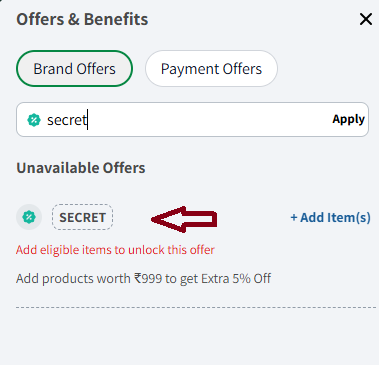Click the Offers & Benefits title

(82, 19)
